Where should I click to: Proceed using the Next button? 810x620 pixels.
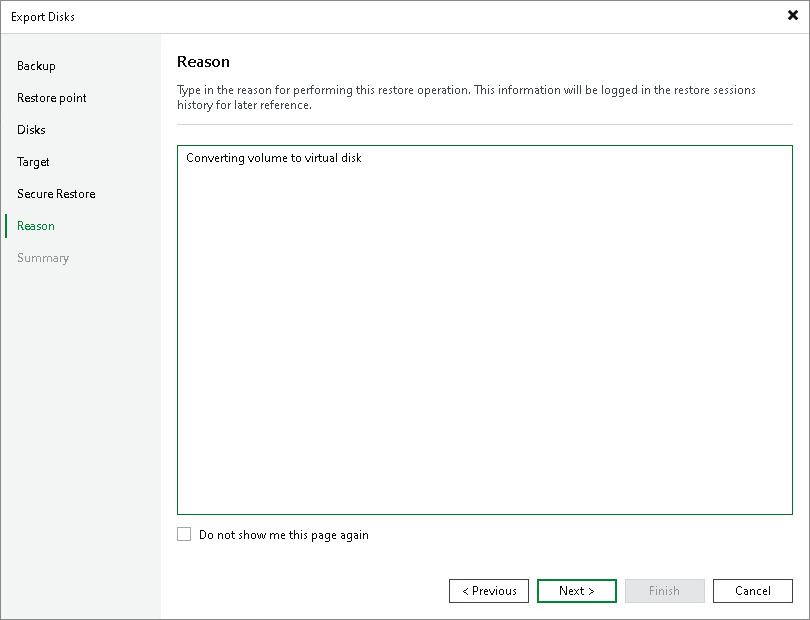pos(577,590)
